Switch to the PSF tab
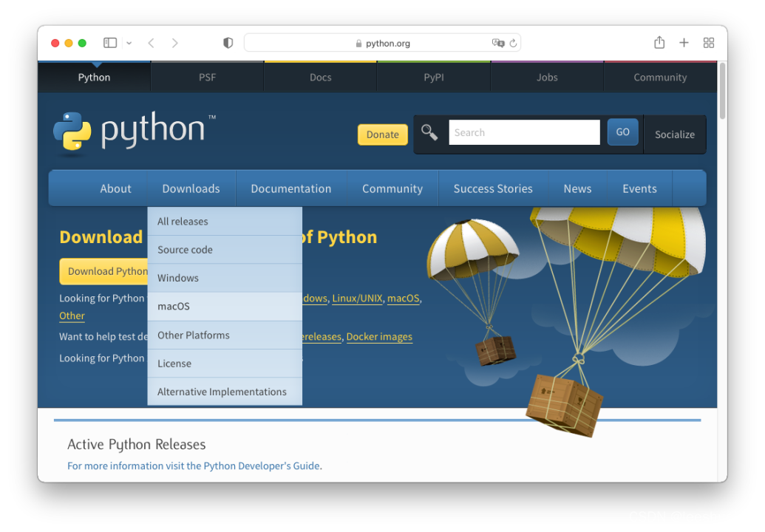Viewport: 765px width, 532px height. (x=208, y=77)
